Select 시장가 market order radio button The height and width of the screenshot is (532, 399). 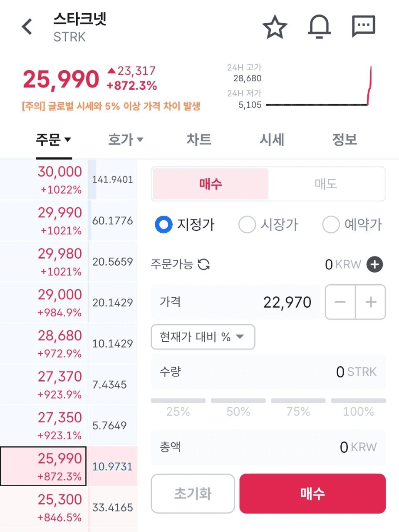[247, 224]
